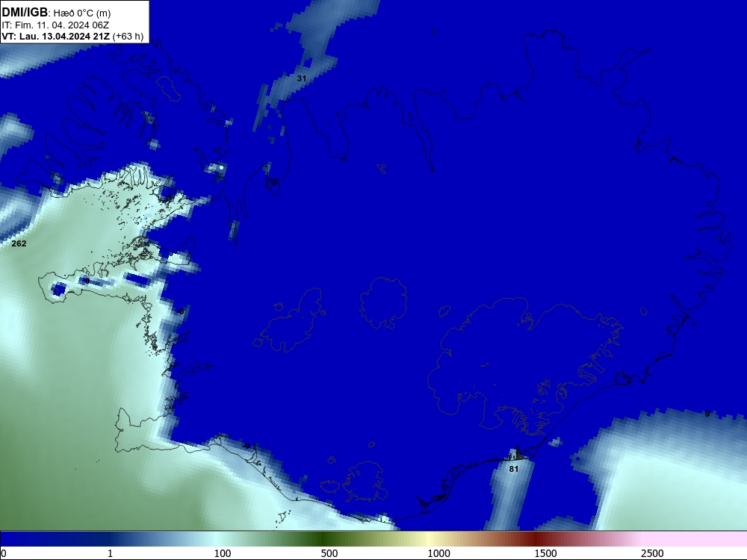Click the color scale label 1000
747x560 pixels.
pyautogui.click(x=438, y=553)
